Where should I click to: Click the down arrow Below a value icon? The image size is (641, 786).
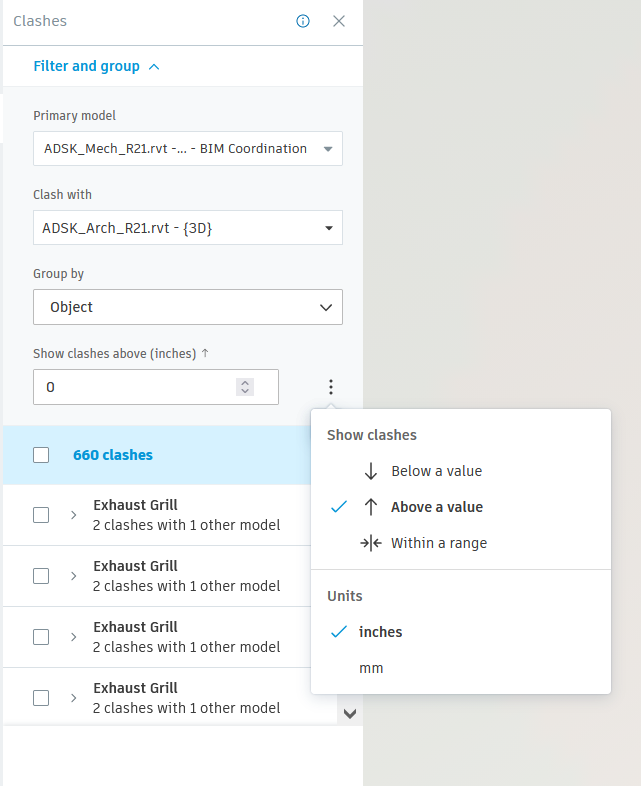click(371, 471)
